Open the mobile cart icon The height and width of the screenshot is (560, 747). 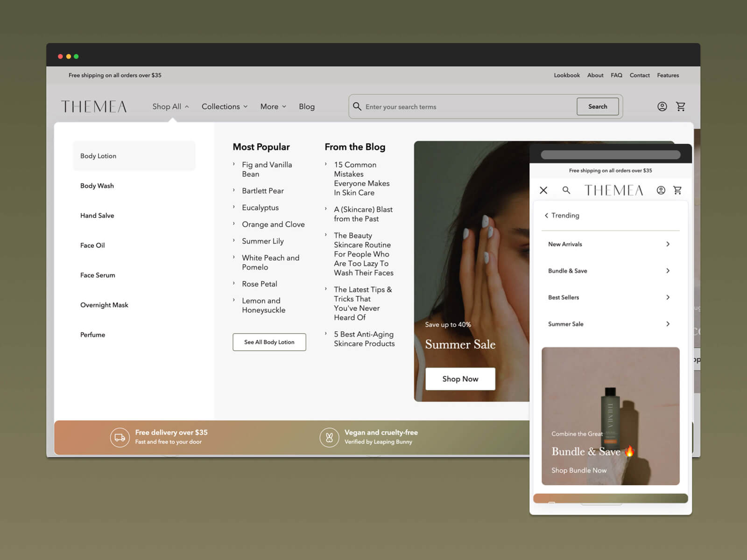click(x=677, y=190)
